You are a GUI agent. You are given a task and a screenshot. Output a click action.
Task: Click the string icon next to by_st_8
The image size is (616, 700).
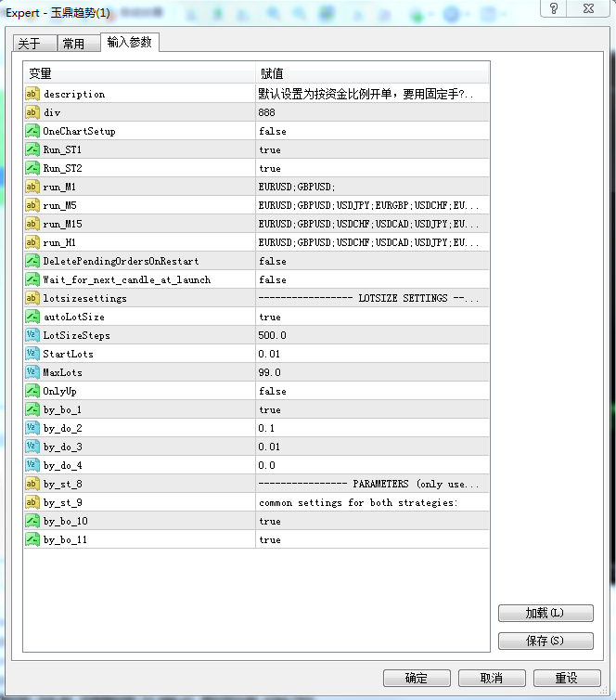(x=32, y=484)
